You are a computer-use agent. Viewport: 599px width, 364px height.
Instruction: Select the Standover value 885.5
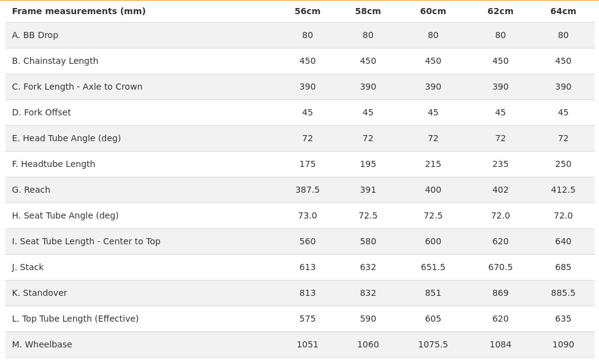tap(563, 293)
